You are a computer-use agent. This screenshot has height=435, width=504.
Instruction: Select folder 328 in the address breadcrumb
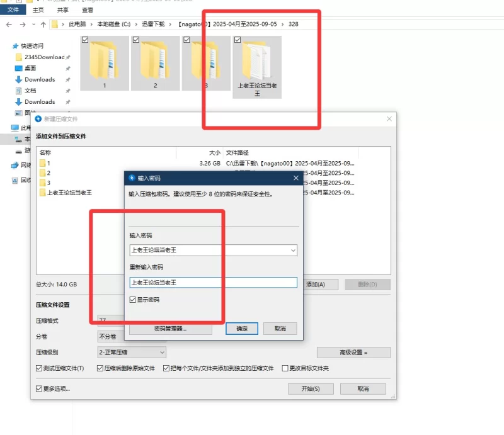(x=293, y=24)
